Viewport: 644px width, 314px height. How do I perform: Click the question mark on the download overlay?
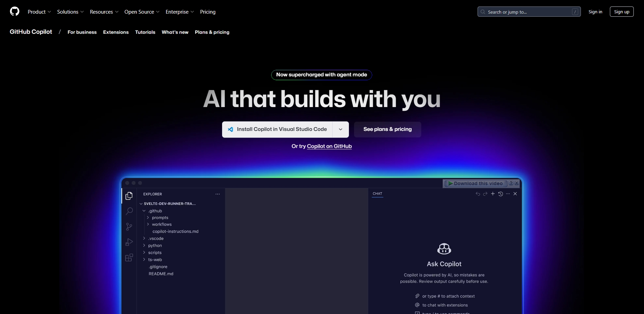511,183
